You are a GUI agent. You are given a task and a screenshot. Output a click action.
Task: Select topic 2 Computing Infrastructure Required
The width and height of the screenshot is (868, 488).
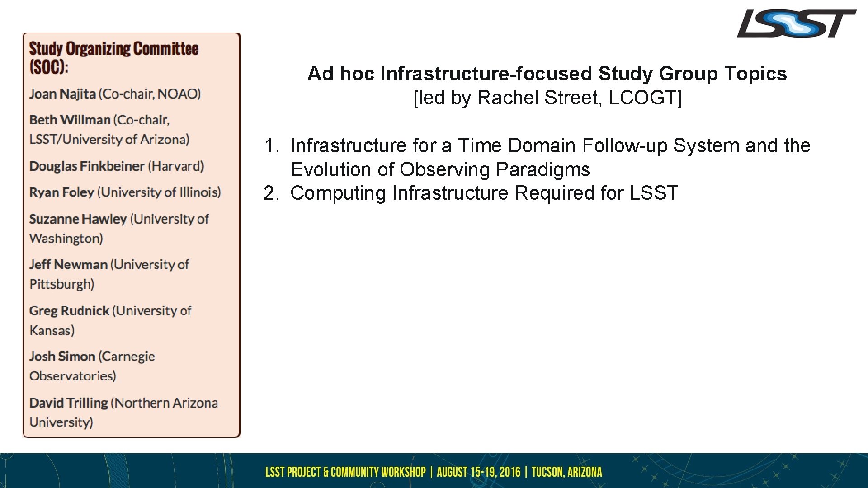pos(484,193)
